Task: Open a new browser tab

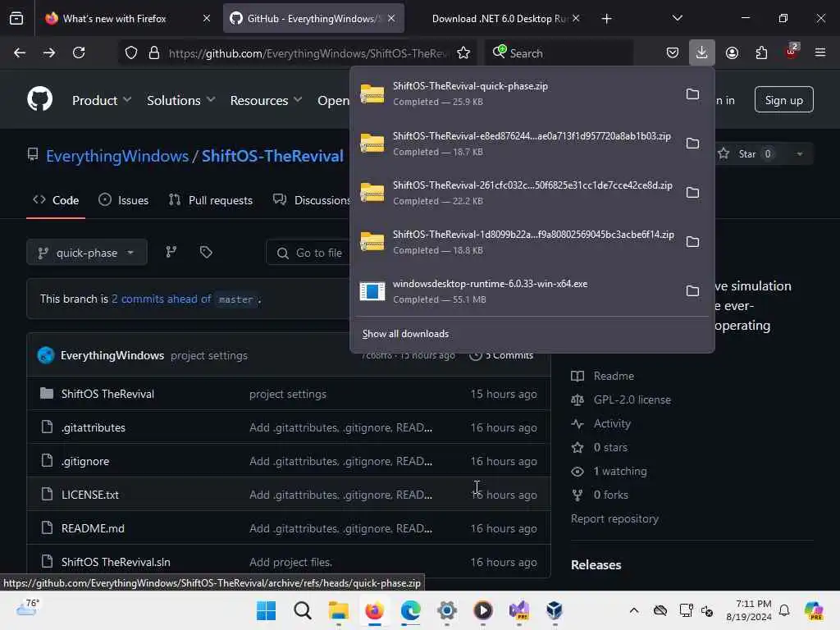Action: tap(606, 18)
